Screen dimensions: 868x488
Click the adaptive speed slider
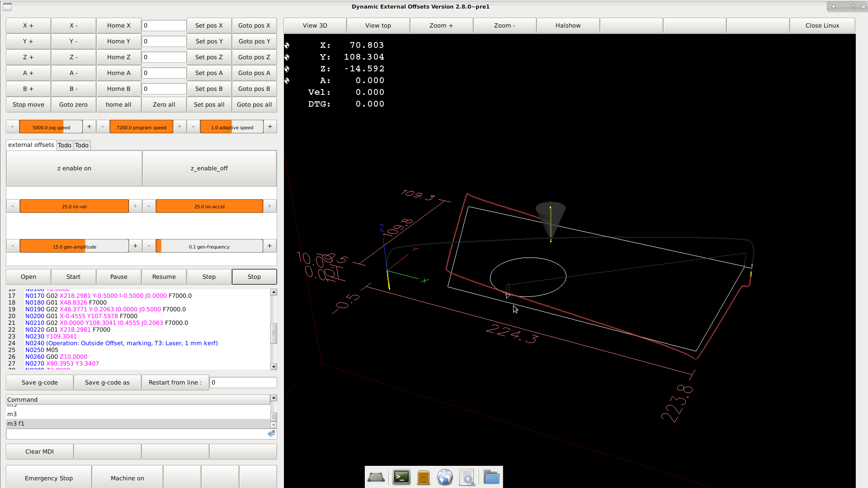pos(232,127)
